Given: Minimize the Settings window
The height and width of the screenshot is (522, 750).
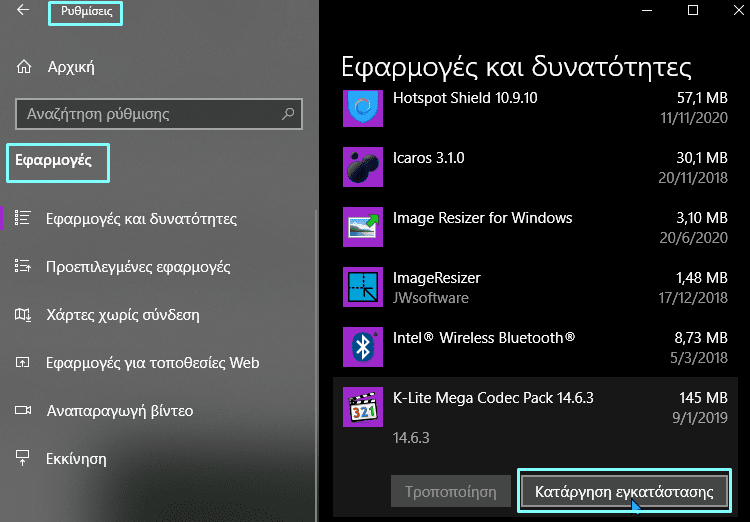Looking at the screenshot, I should point(647,10).
